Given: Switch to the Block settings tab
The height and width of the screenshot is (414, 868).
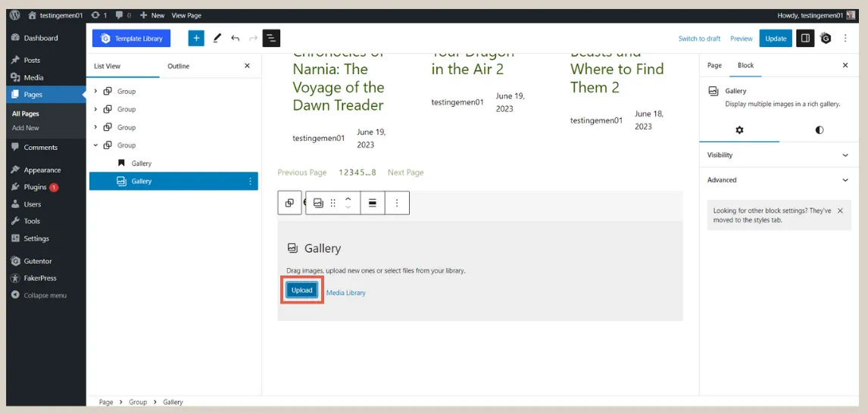Looking at the screenshot, I should coord(745,65).
